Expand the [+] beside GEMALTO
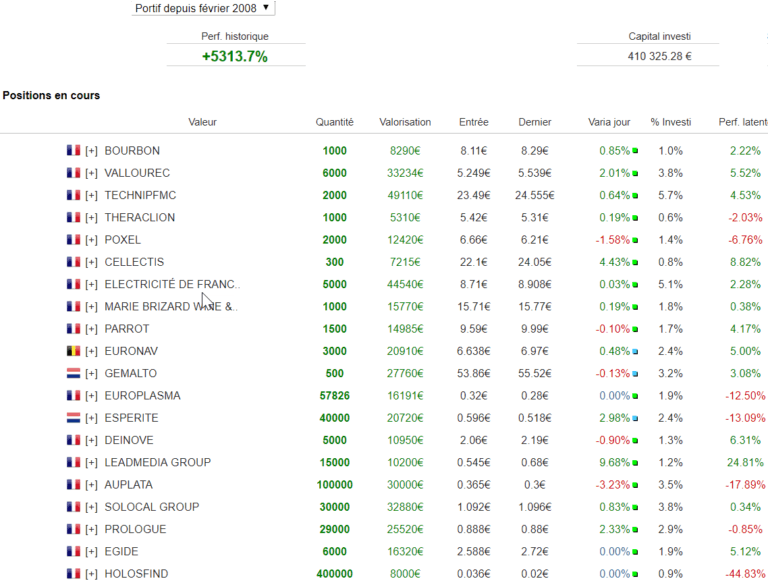 (x=91, y=373)
